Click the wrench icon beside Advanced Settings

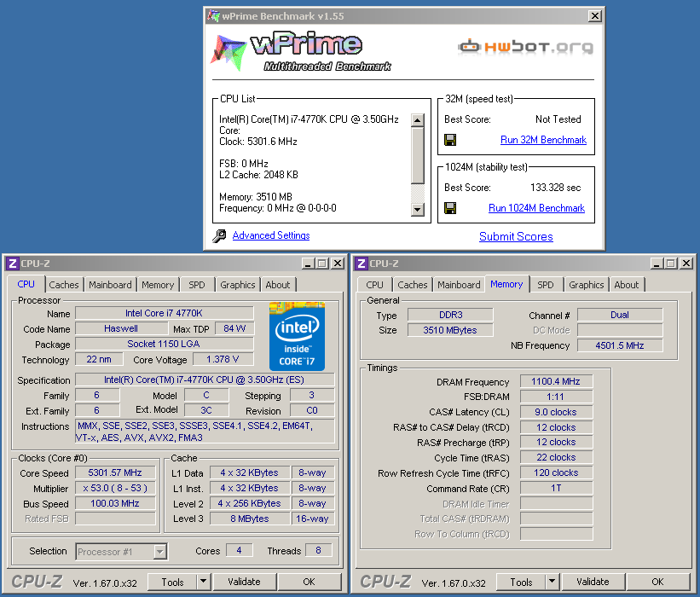(219, 235)
